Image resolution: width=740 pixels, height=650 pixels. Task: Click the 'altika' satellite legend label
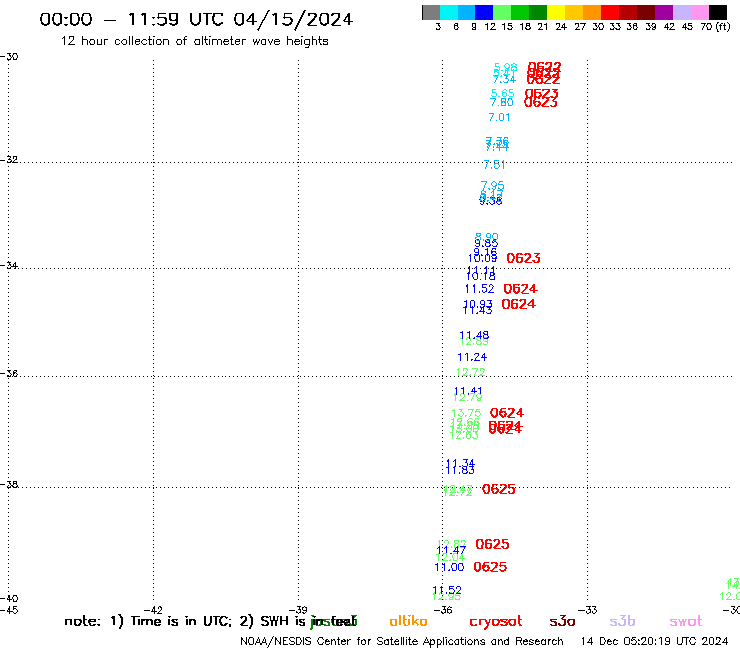(408, 621)
